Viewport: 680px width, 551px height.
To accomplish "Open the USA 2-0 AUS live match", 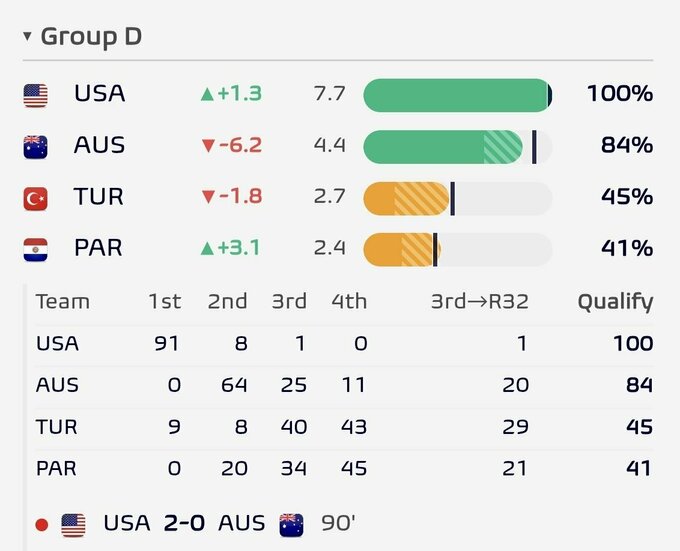I will (x=196, y=525).
